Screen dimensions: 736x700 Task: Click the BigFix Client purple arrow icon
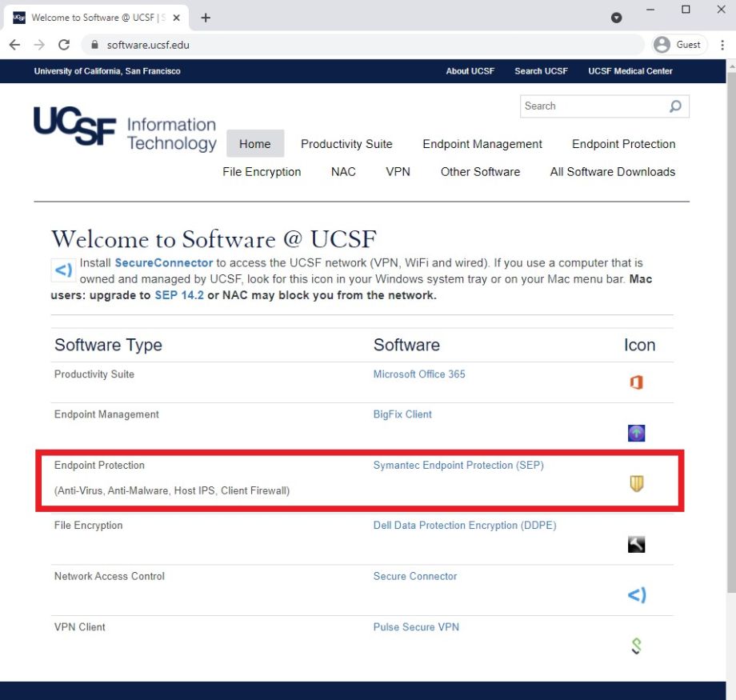tap(636, 433)
